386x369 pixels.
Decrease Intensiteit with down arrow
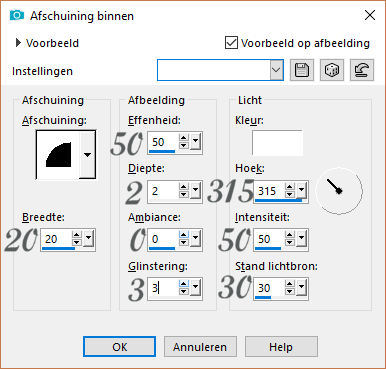point(289,243)
